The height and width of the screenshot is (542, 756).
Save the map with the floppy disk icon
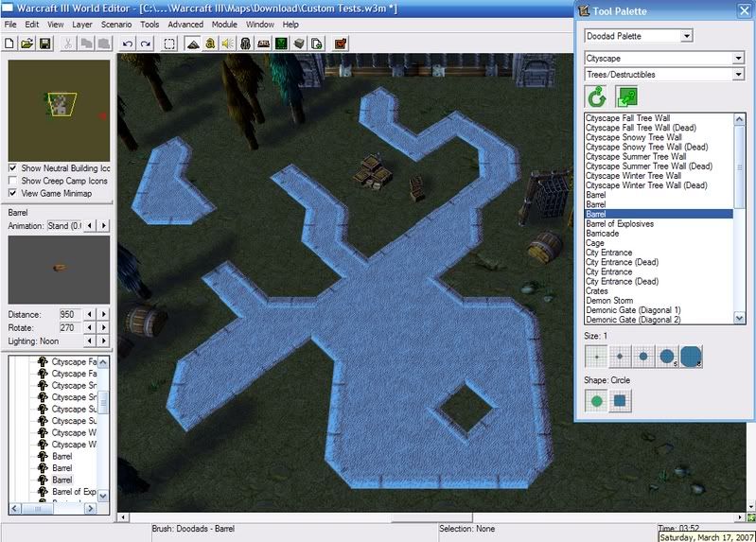click(x=44, y=44)
